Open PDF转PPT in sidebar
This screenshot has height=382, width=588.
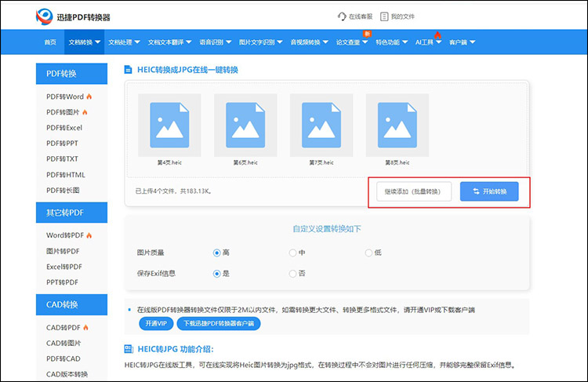[x=62, y=144]
